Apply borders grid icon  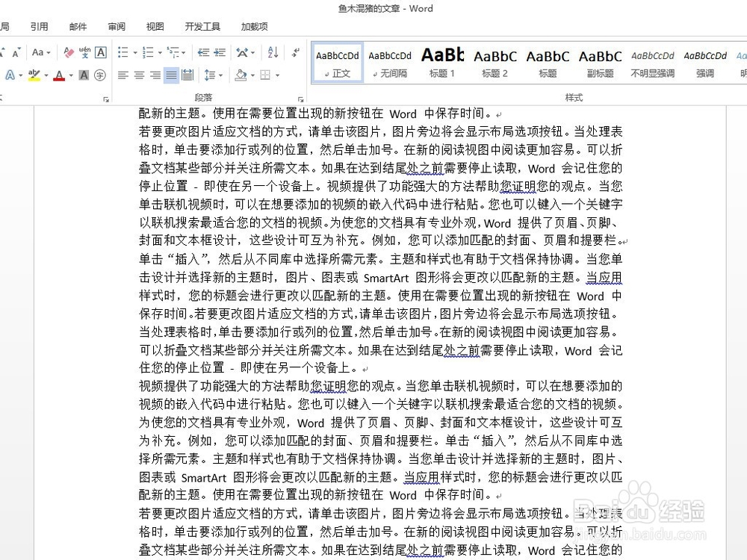pyautogui.click(x=265, y=75)
